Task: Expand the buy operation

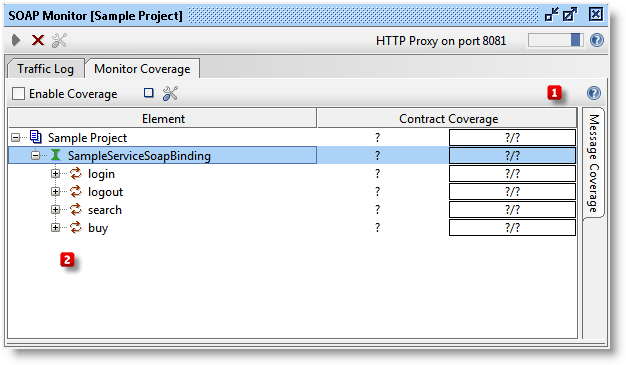Action: 55,227
